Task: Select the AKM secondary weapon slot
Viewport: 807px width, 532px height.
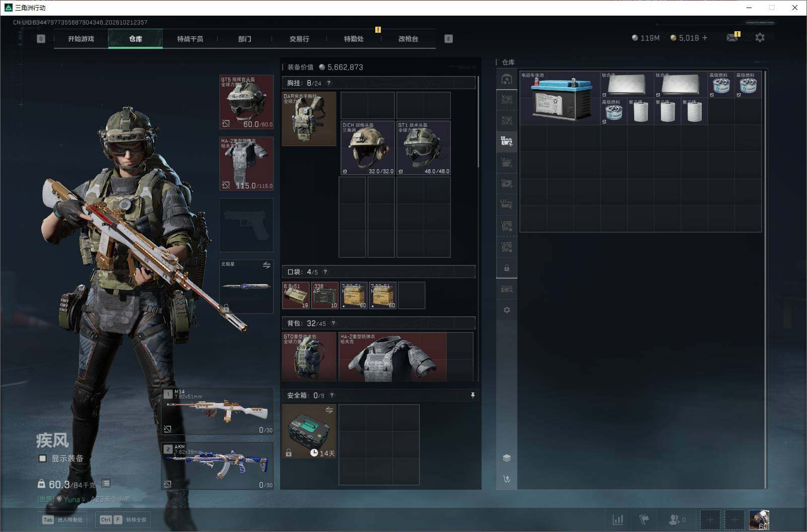Action: (218, 466)
